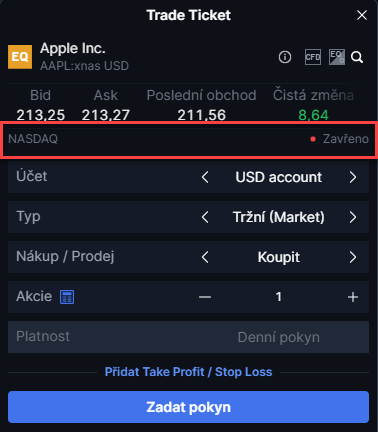Switch to CFD instrument icon

click(313, 57)
